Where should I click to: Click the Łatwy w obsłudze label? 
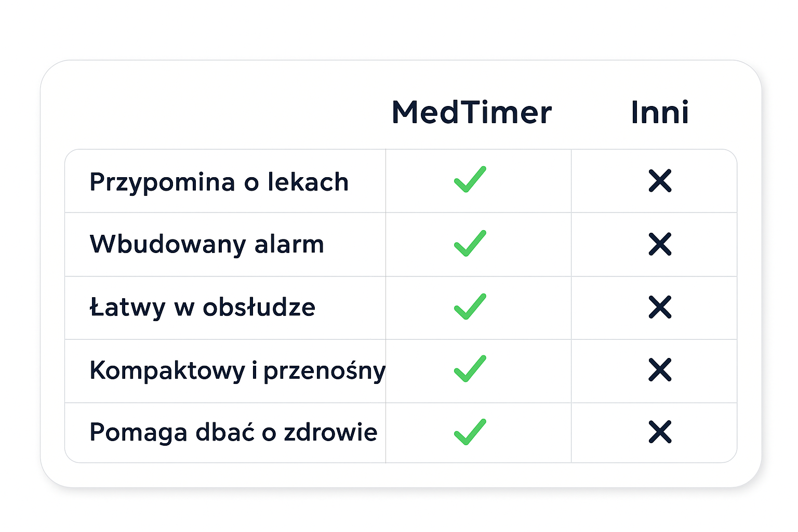[203, 307]
